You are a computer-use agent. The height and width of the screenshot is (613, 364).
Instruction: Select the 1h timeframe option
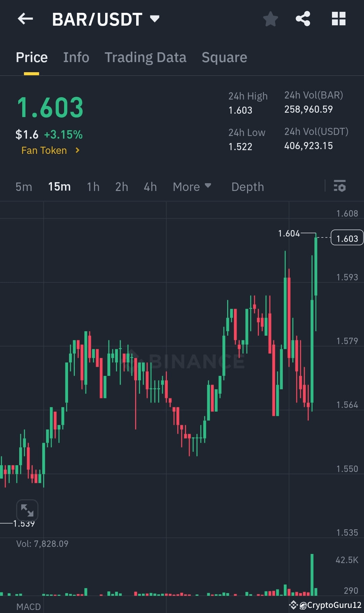93,187
